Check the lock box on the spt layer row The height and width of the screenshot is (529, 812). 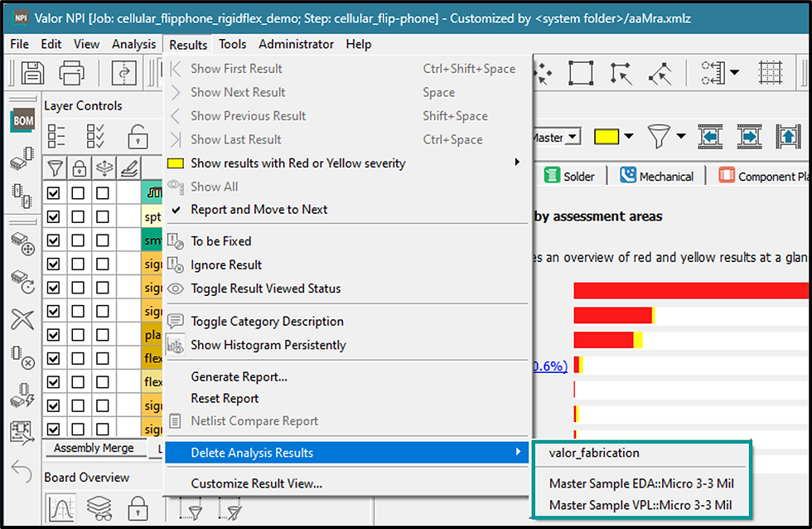click(x=78, y=216)
